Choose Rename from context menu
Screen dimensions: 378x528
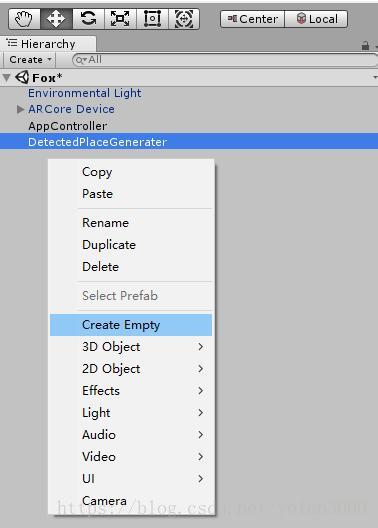click(131, 223)
